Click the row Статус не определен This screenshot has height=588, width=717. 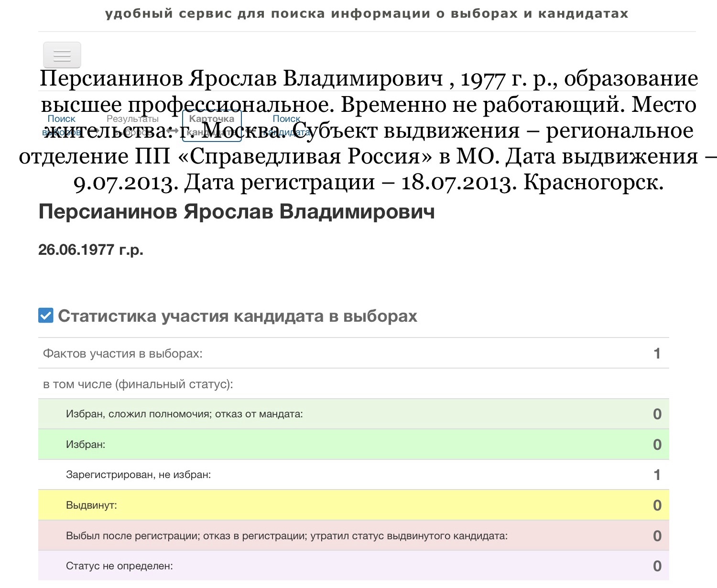[354, 566]
